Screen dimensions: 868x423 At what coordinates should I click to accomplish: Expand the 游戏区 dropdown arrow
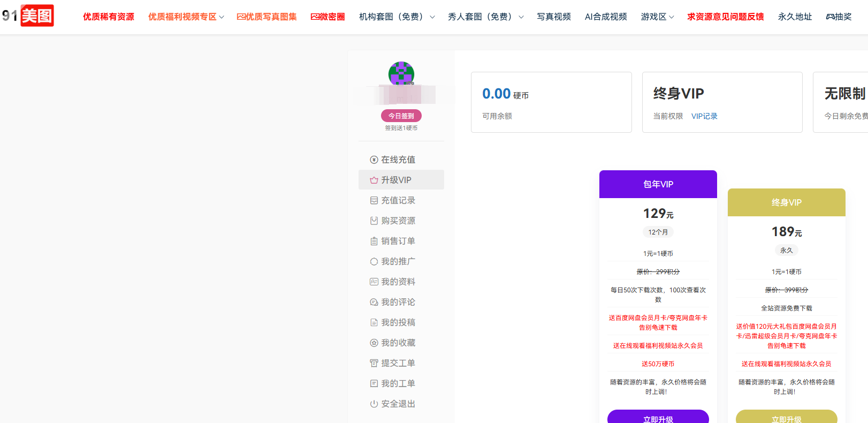672,17
